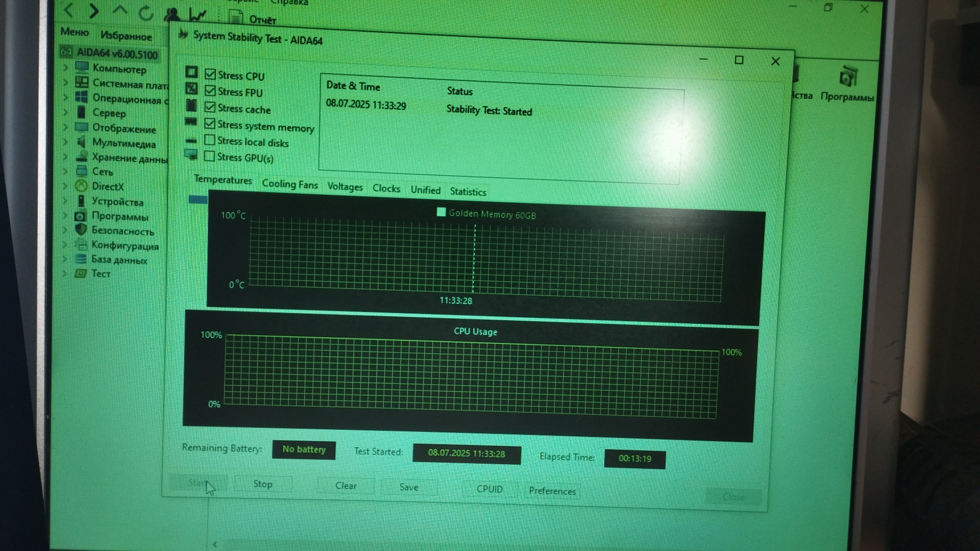Enable the Stress local disks checkbox
This screenshot has width=980, height=551.
pyautogui.click(x=209, y=140)
